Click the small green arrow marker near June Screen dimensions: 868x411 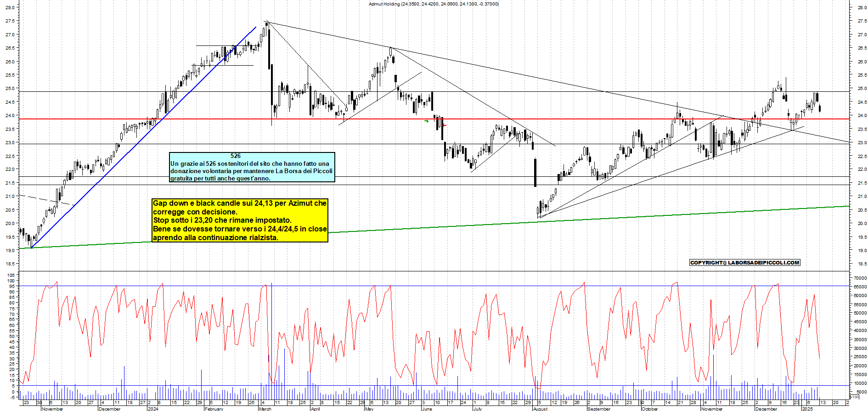(427, 121)
